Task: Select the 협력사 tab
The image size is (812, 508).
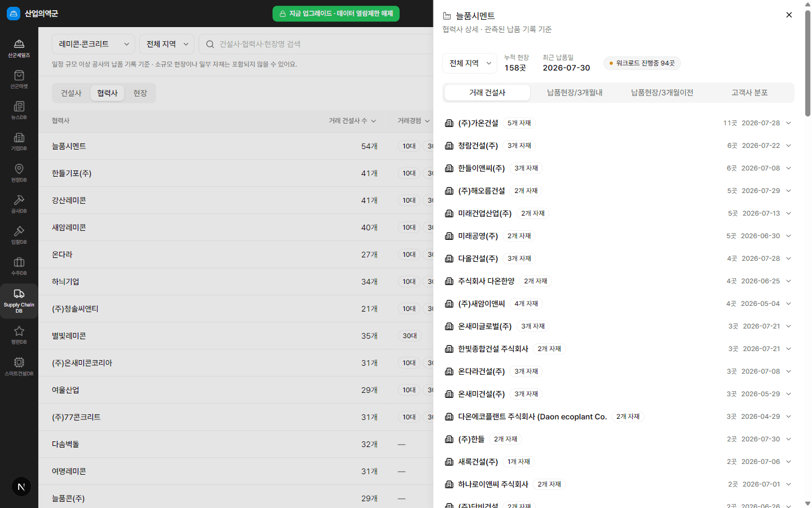Action: pos(107,93)
